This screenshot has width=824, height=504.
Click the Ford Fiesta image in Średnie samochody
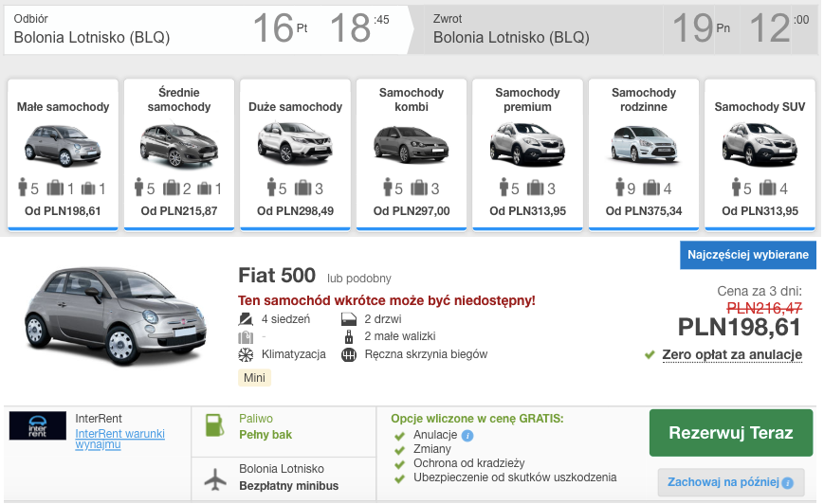(x=179, y=144)
